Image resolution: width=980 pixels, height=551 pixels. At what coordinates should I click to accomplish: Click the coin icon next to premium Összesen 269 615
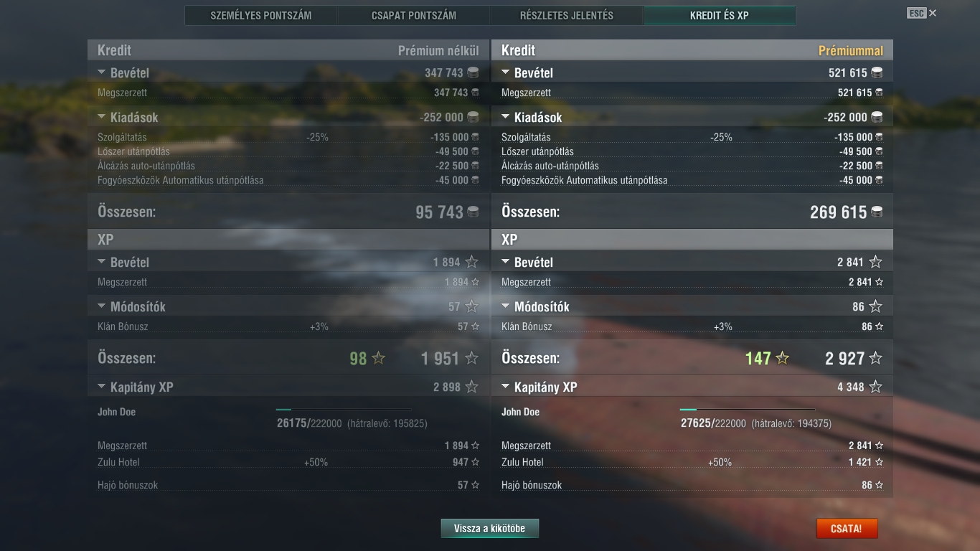tap(876, 212)
